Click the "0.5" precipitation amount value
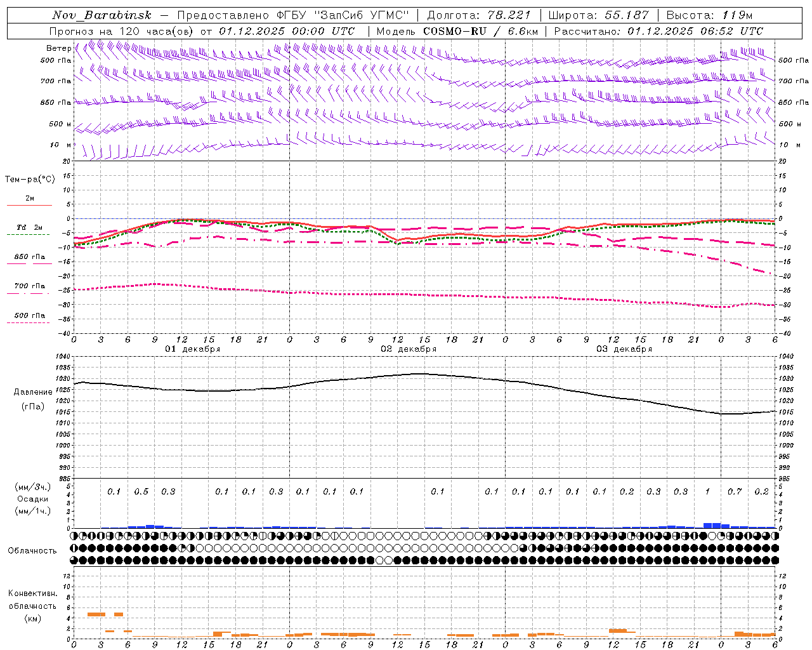The width and height of the screenshot is (812, 650). click(x=141, y=492)
